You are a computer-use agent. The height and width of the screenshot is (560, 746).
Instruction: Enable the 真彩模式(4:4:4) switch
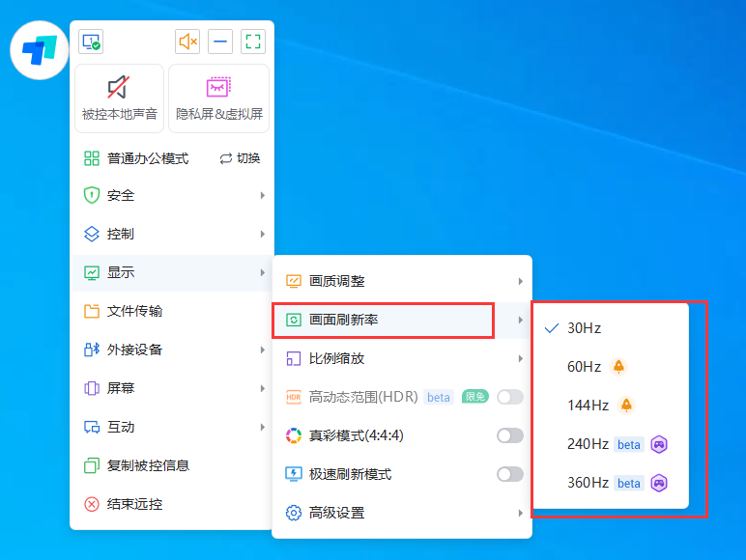pyautogui.click(x=510, y=435)
